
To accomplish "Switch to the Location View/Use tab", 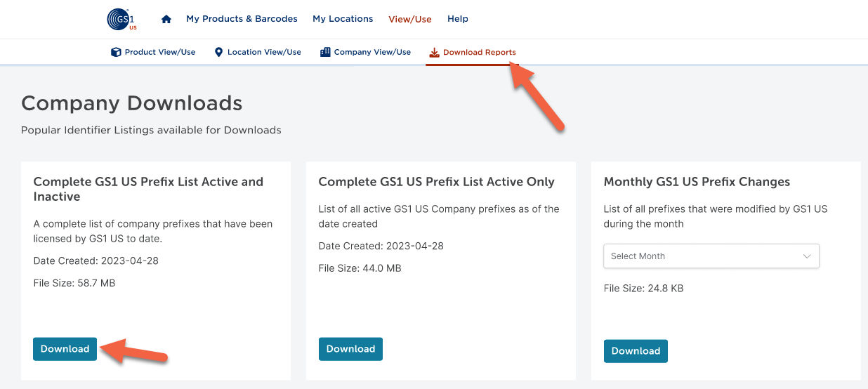I will click(x=264, y=52).
